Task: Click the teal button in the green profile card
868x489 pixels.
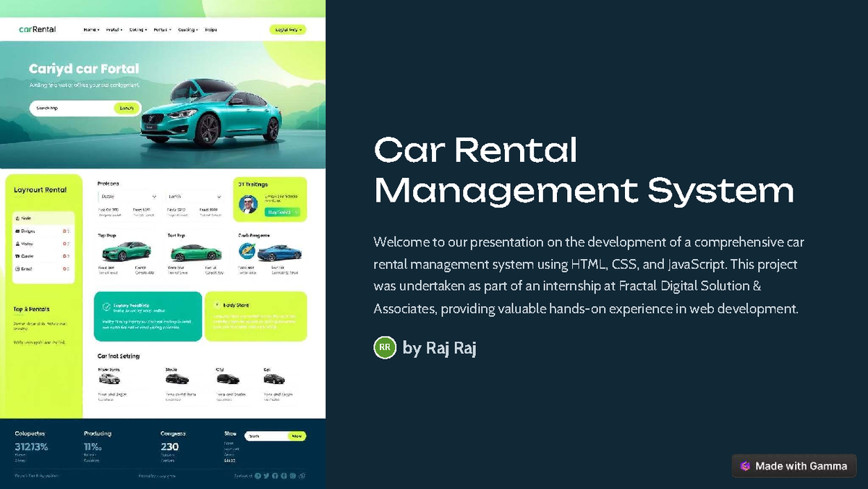Action: (282, 212)
